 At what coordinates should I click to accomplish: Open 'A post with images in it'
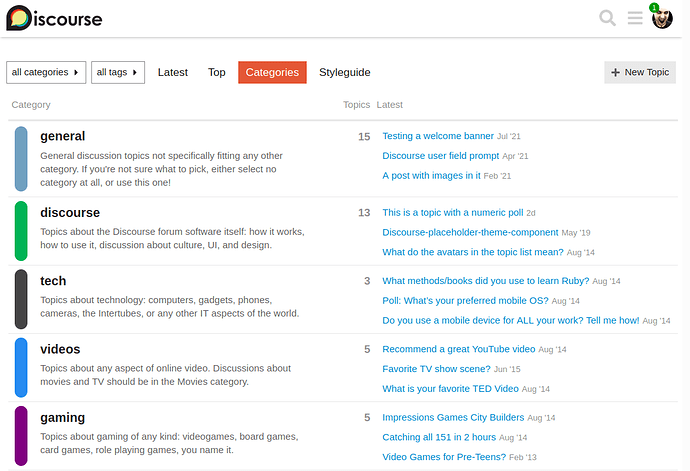(431, 176)
